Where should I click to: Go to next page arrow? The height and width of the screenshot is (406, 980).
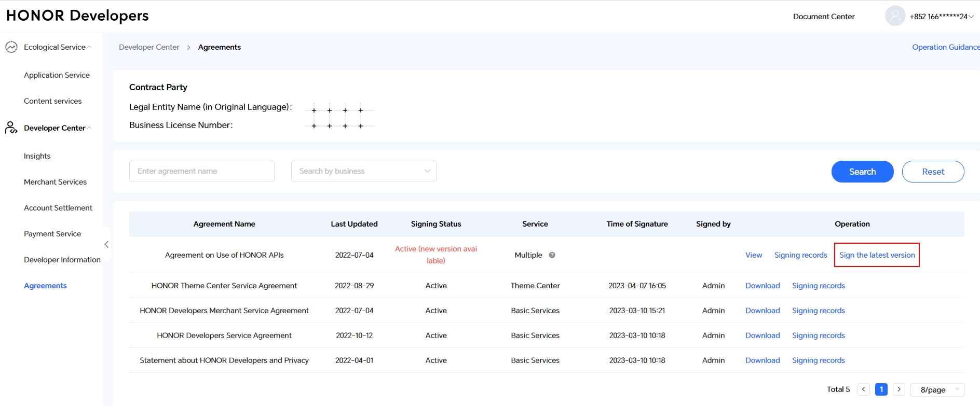(899, 389)
